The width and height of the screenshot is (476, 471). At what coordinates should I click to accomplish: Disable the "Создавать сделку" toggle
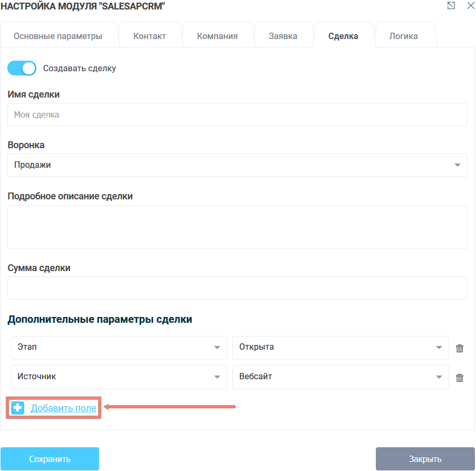pos(21,68)
